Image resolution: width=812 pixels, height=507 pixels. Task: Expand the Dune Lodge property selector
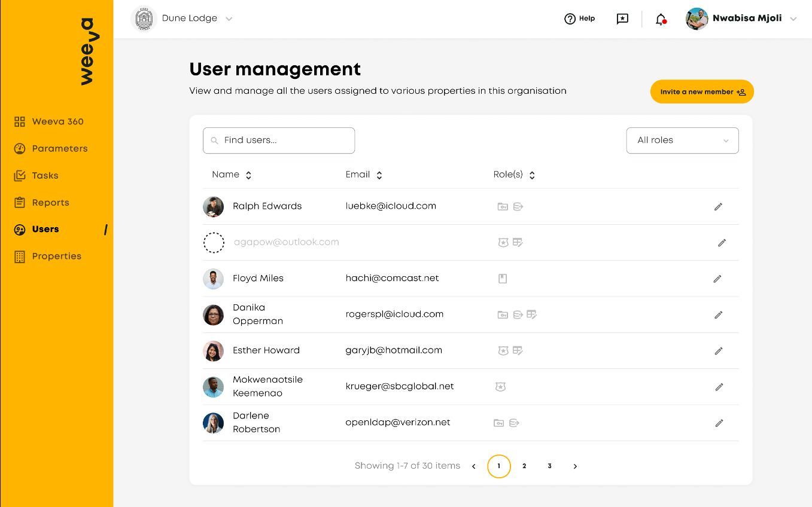click(x=229, y=19)
